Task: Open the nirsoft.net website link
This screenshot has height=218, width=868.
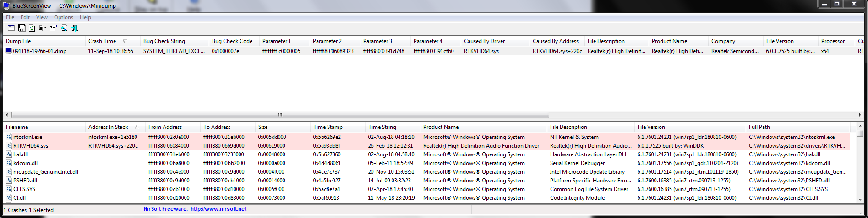Action: 218,209
